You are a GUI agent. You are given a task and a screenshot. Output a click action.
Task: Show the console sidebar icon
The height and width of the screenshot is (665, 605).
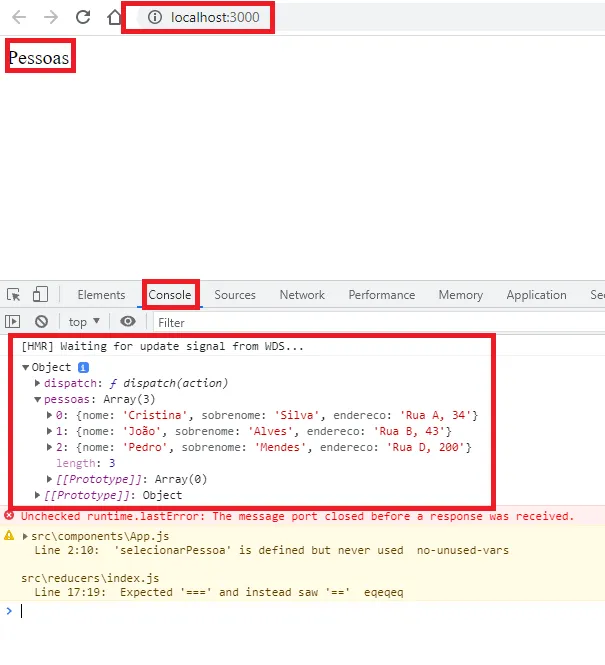click(x=13, y=321)
